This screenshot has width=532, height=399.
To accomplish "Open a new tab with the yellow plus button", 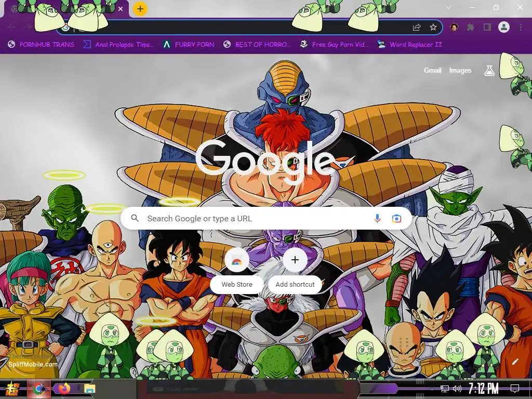I will [x=140, y=9].
